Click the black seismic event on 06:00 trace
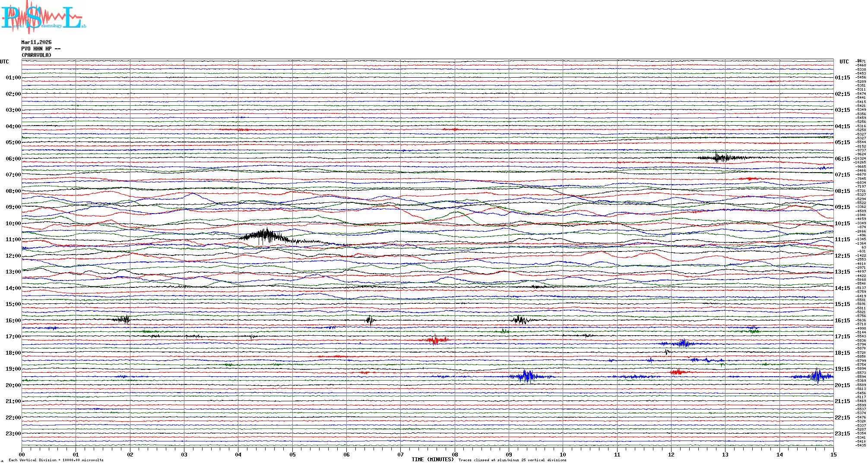Image resolution: width=868 pixels, height=466 pixels. 720,157
